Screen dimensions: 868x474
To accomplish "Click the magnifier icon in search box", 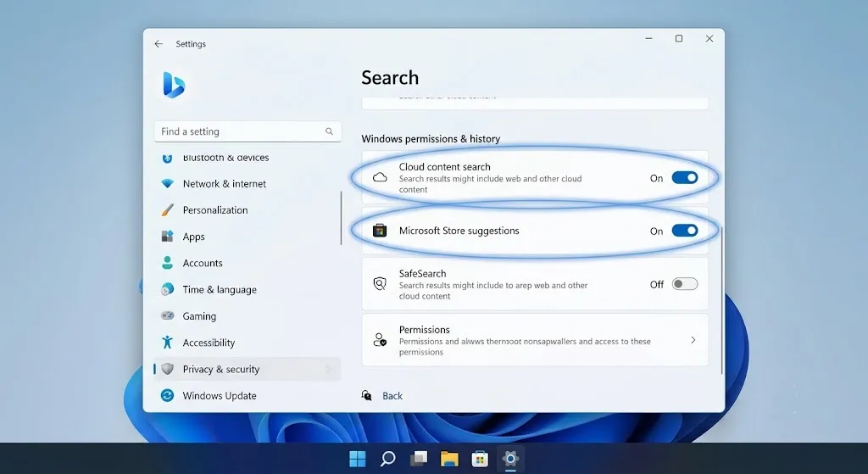I will 330,131.
